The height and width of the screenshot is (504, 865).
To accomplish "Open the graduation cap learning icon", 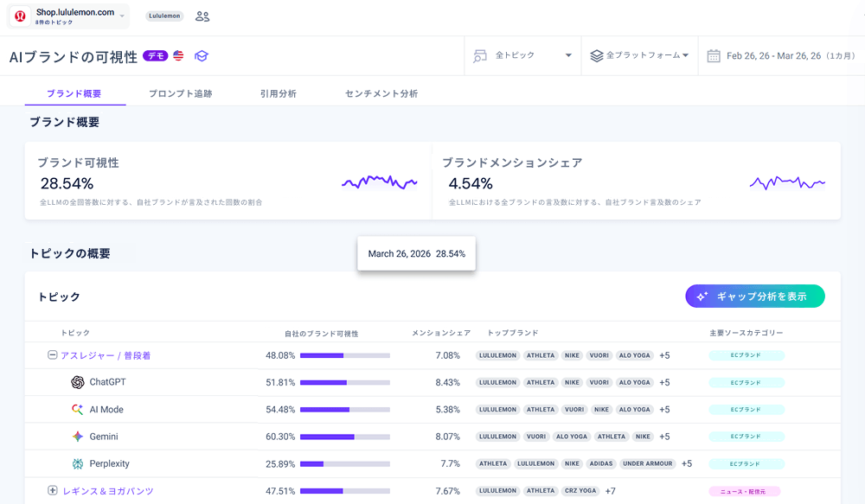I will (x=202, y=56).
